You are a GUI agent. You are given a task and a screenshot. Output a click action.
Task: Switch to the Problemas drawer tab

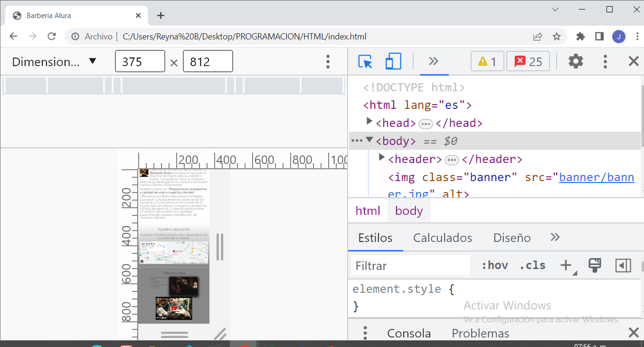[x=480, y=333]
